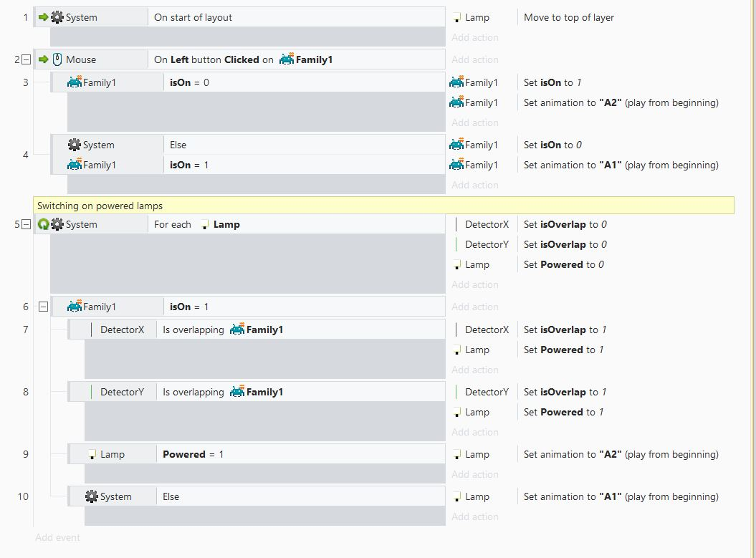Click Family1 icon next to Set isOn to 0
The width and height of the screenshot is (756, 558).
click(x=456, y=145)
